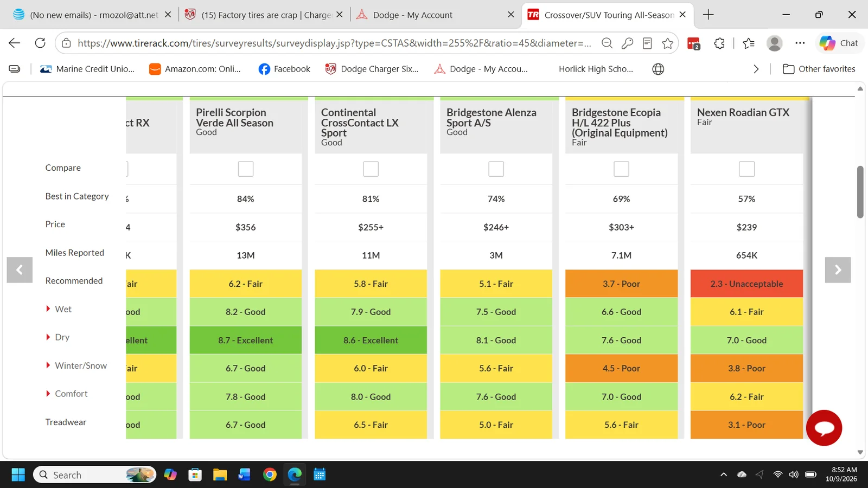Open File Explorer from the taskbar
Screen dimensions: 868x488
[x=220, y=475]
